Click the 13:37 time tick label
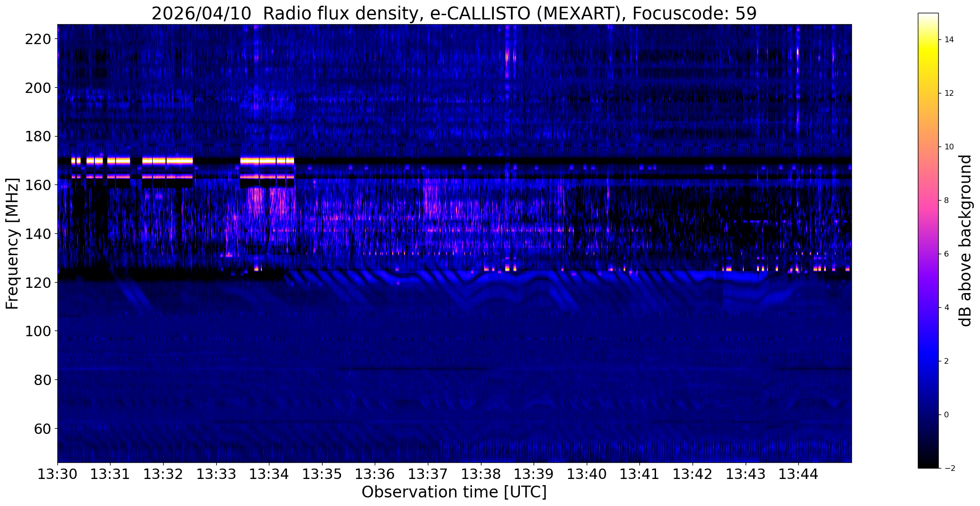The width and height of the screenshot is (980, 506). click(428, 474)
